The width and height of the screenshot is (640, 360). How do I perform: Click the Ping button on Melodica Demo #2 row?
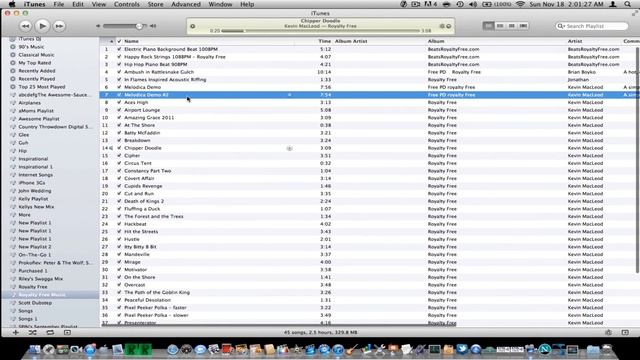coord(289,95)
